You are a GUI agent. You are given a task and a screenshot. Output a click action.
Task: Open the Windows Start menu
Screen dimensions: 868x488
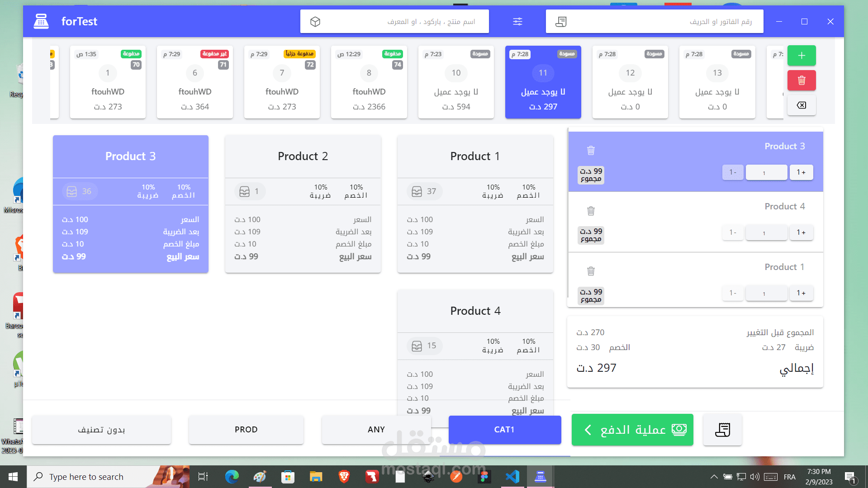tap(13, 477)
